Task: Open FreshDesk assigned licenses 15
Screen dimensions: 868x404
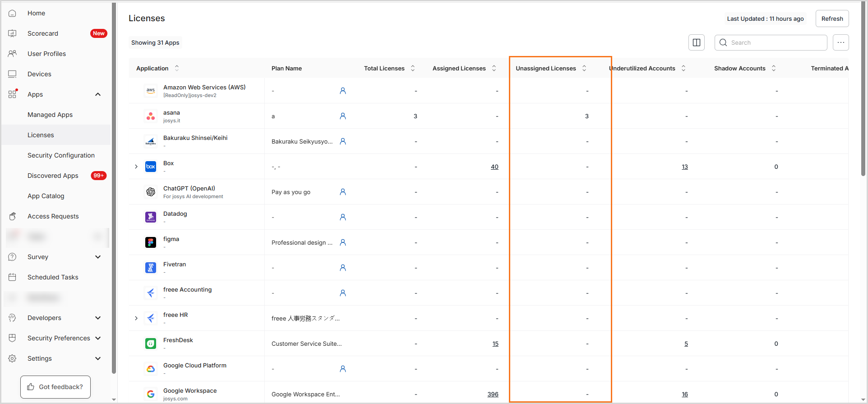Action: point(495,344)
